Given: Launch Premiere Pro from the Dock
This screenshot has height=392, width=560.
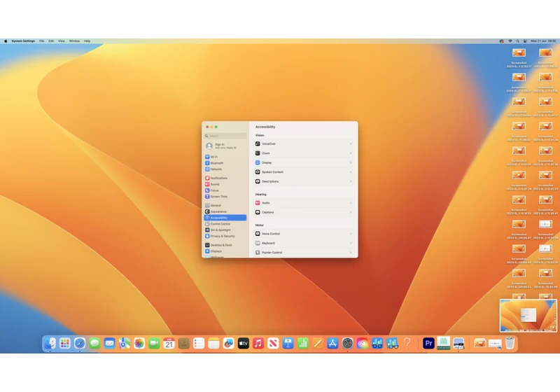Looking at the screenshot, I should point(428,344).
